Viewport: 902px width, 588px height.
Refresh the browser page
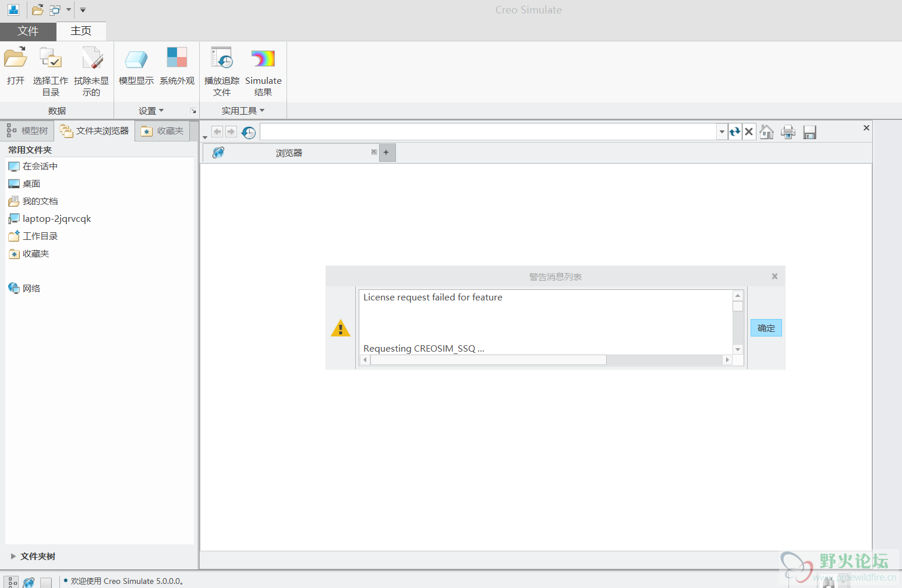coord(735,132)
